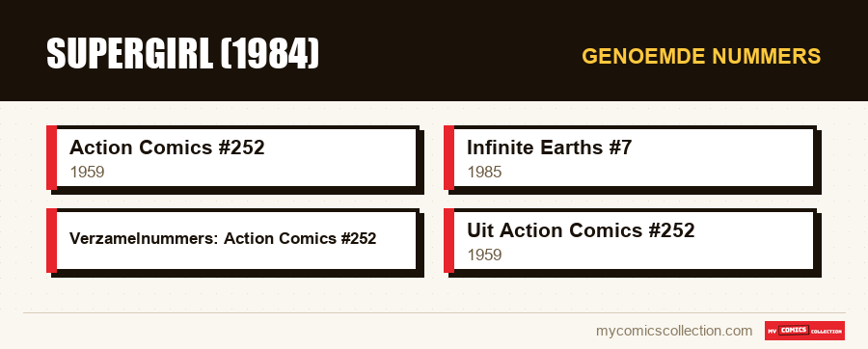Click the 1985 year under Infinite Earths #7
The width and height of the screenshot is (868, 349).
(484, 172)
